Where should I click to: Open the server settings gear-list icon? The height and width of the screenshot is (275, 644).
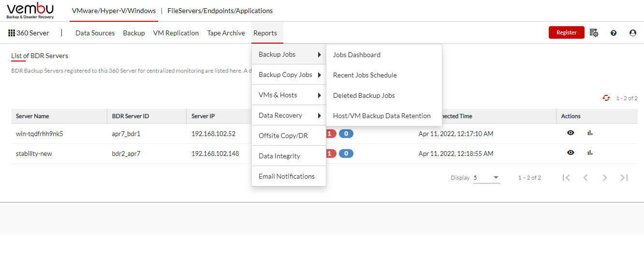pyautogui.click(x=594, y=33)
